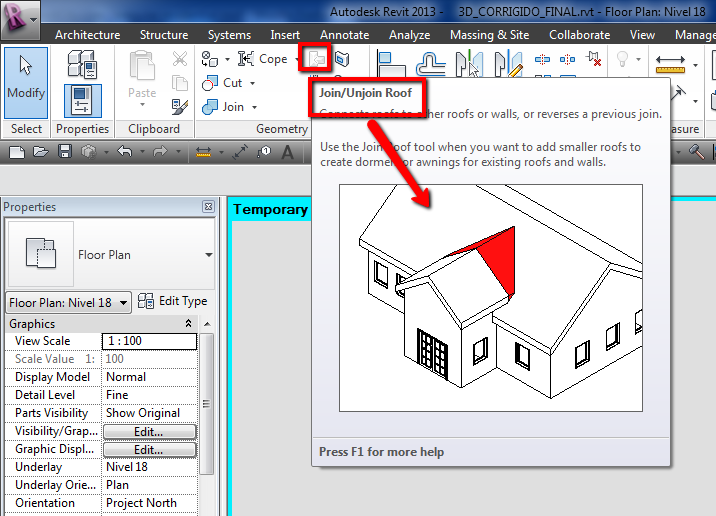Screen dimensions: 716x516
Task: Open the Paste dropdown arrow
Action: pos(142,105)
